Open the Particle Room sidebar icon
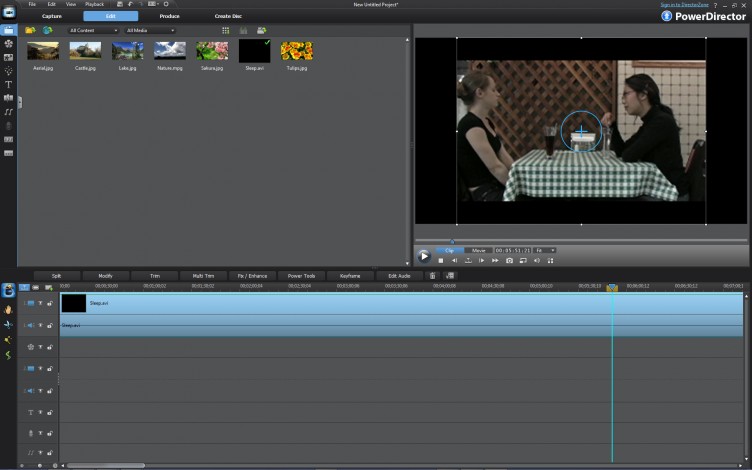752x470 pixels. pyautogui.click(x=8, y=71)
